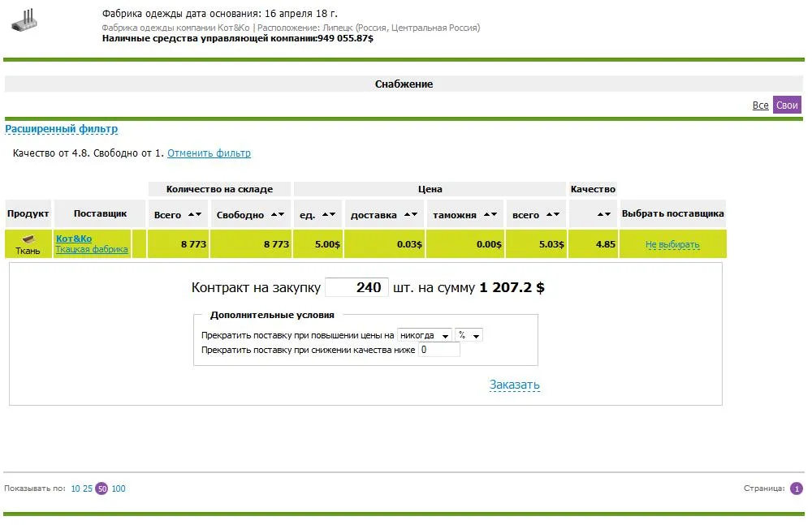
Task: Sort ascending by total stock (Всего)
Action: click(x=192, y=215)
